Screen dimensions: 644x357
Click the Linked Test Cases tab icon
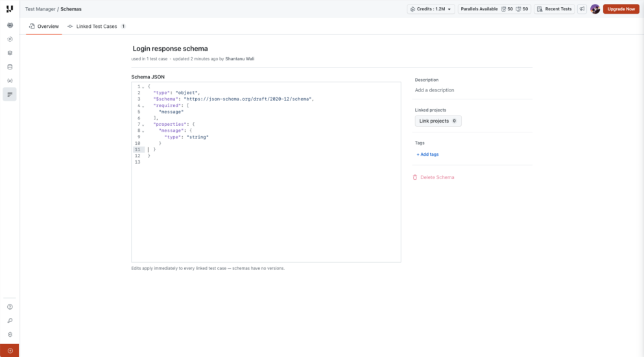(x=70, y=27)
